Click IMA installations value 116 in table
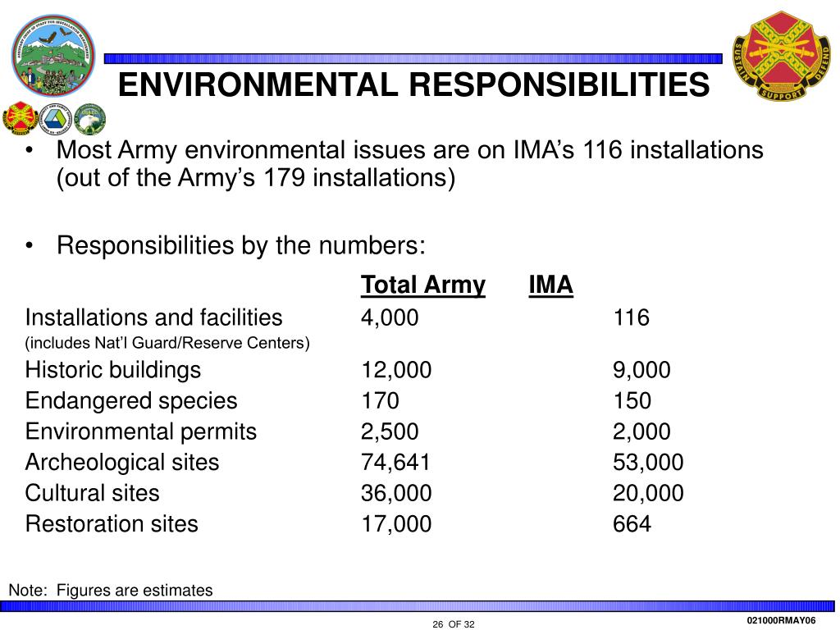Image resolution: width=840 pixels, height=630 pixels. 632,317
